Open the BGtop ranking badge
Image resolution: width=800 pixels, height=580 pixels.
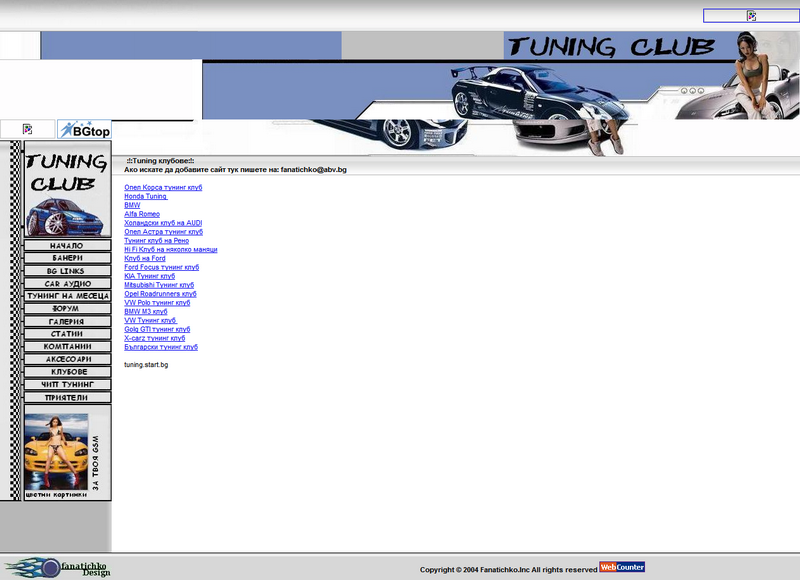pos(84,130)
